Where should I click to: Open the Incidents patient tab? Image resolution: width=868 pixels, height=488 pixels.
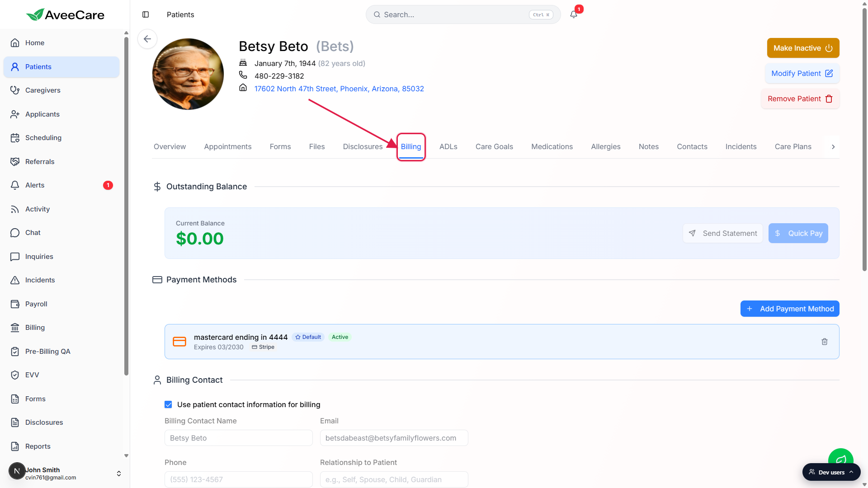[x=741, y=147]
